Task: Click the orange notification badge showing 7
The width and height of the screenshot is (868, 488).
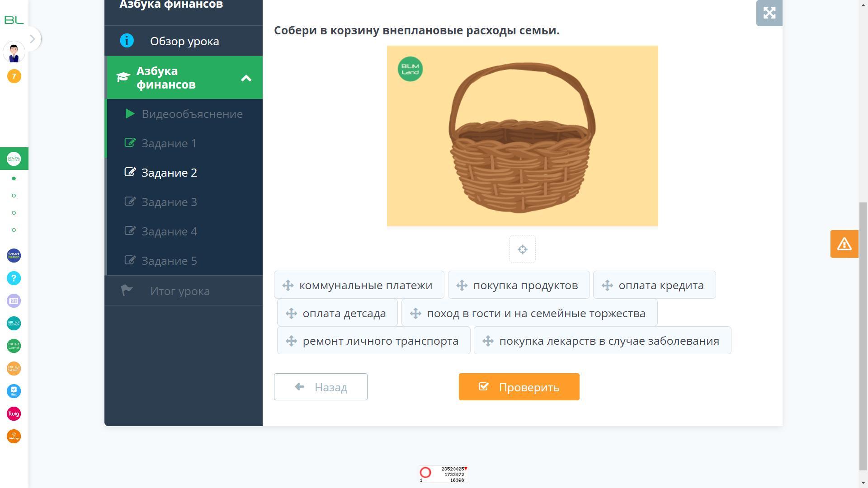Action: pyautogui.click(x=14, y=76)
